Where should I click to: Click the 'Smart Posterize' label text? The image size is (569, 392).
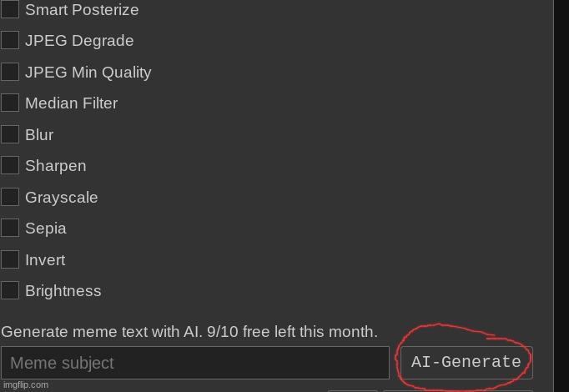pos(82,10)
